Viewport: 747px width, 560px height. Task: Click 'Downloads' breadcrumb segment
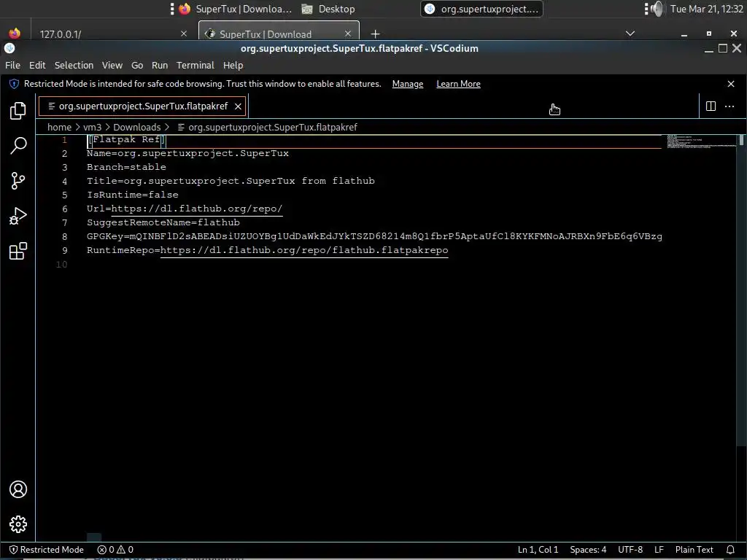coord(136,127)
